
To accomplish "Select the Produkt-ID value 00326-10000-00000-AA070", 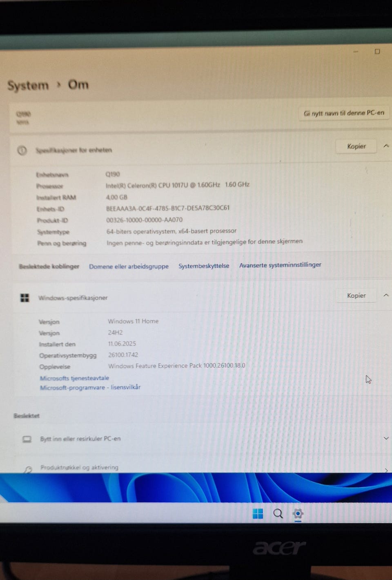I will [145, 220].
